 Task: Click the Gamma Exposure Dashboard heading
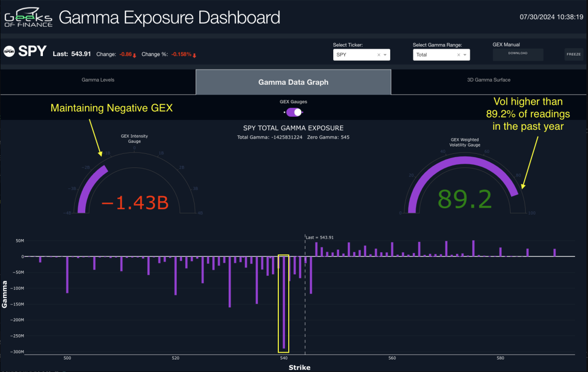click(x=169, y=18)
